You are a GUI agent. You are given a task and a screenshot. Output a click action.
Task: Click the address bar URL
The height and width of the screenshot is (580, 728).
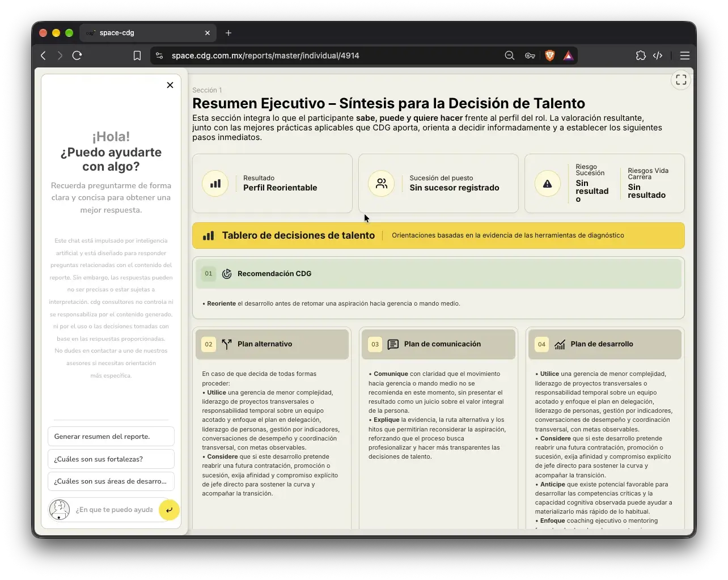[x=265, y=56]
